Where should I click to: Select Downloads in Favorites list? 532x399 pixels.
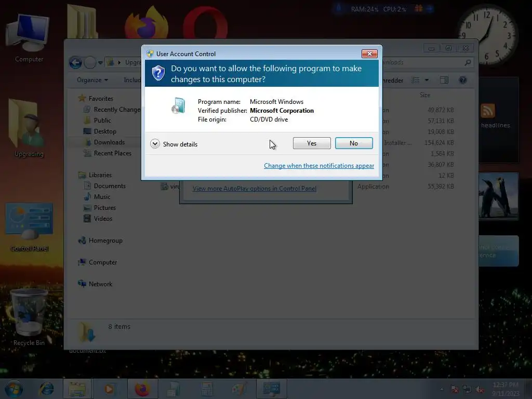click(x=109, y=142)
